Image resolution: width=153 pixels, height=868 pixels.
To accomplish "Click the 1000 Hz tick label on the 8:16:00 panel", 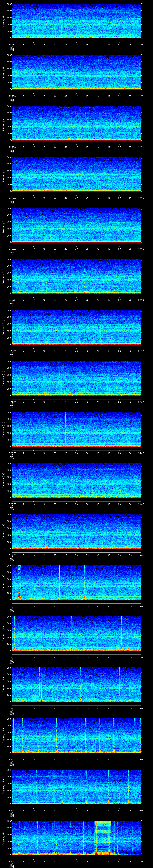I will pyautogui.click(x=8, y=106).
